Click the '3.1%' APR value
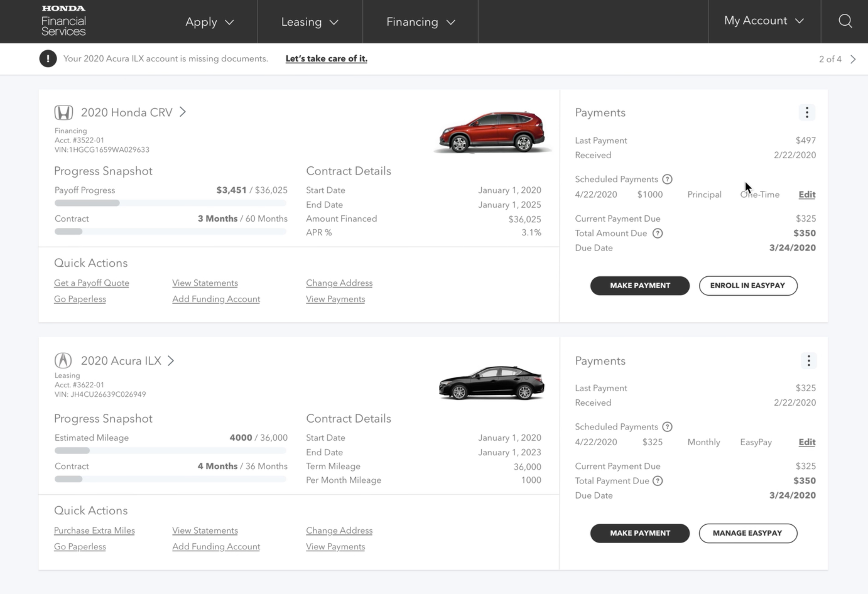The image size is (868, 594). pos(531,232)
